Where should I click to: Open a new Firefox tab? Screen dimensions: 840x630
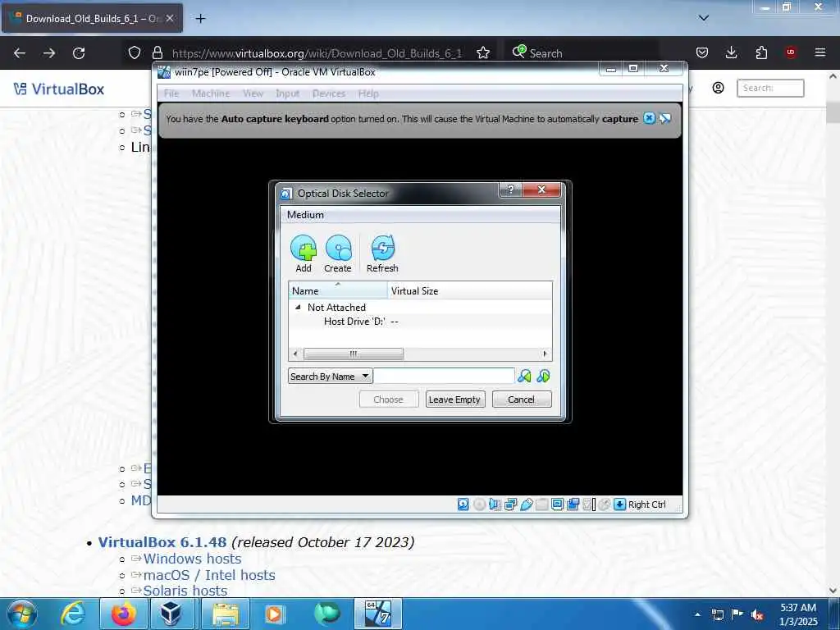[x=200, y=19]
